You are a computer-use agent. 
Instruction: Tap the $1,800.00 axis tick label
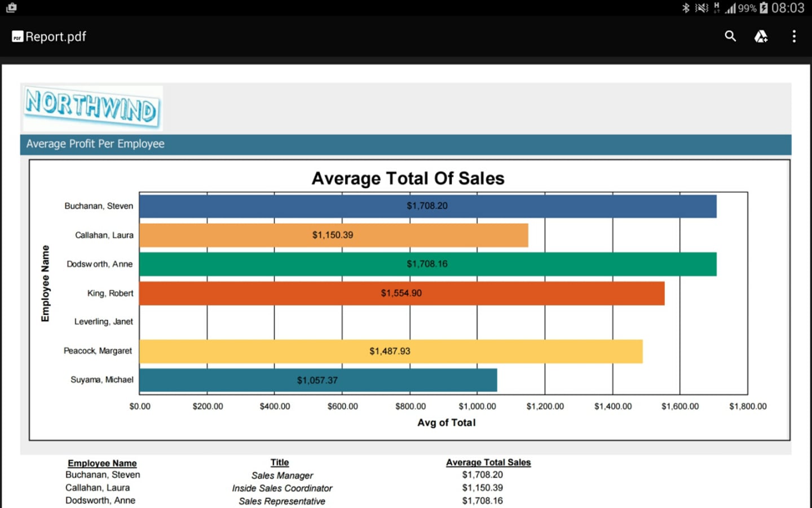(748, 406)
